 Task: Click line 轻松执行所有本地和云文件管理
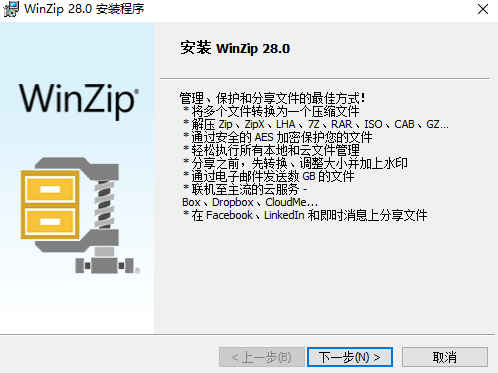coord(272,150)
